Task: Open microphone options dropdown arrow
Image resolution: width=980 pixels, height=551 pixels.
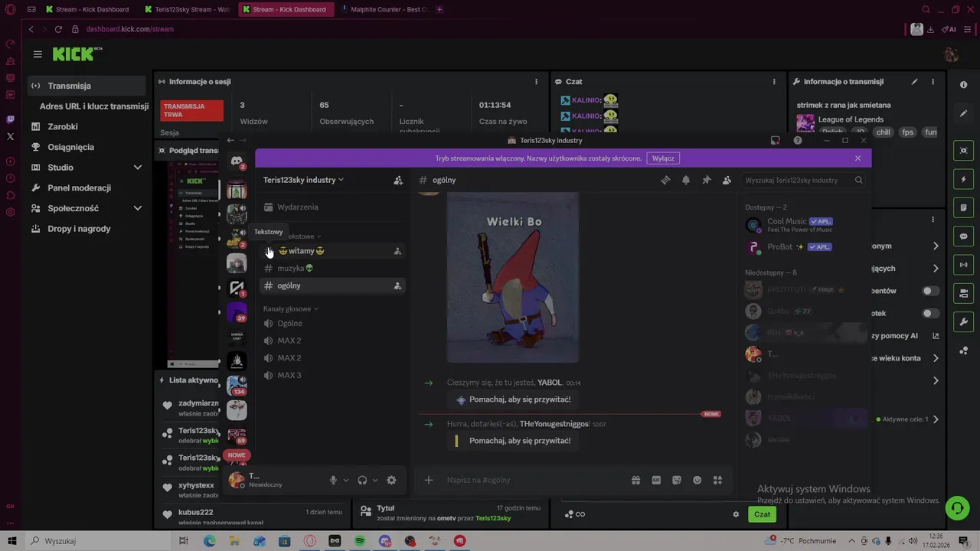Action: pos(346,481)
